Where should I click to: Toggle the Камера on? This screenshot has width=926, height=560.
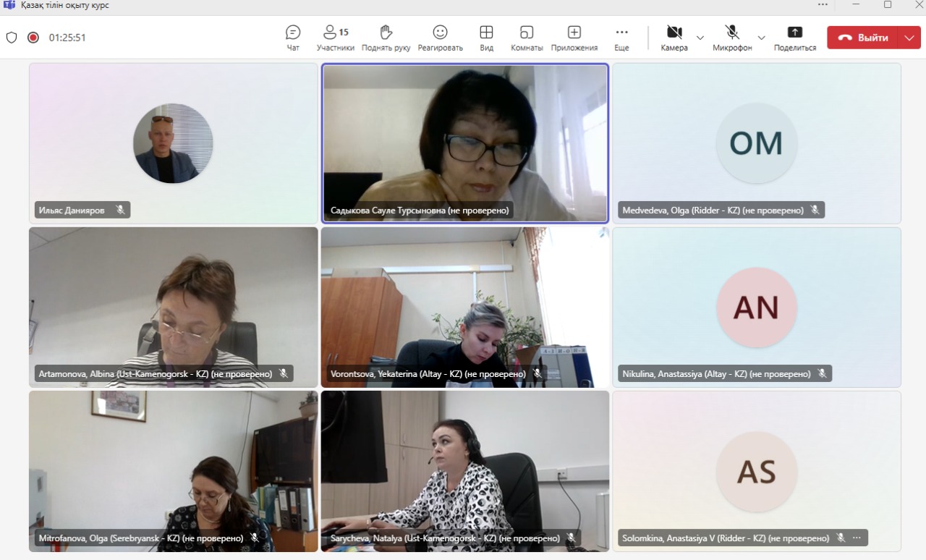[x=674, y=38]
